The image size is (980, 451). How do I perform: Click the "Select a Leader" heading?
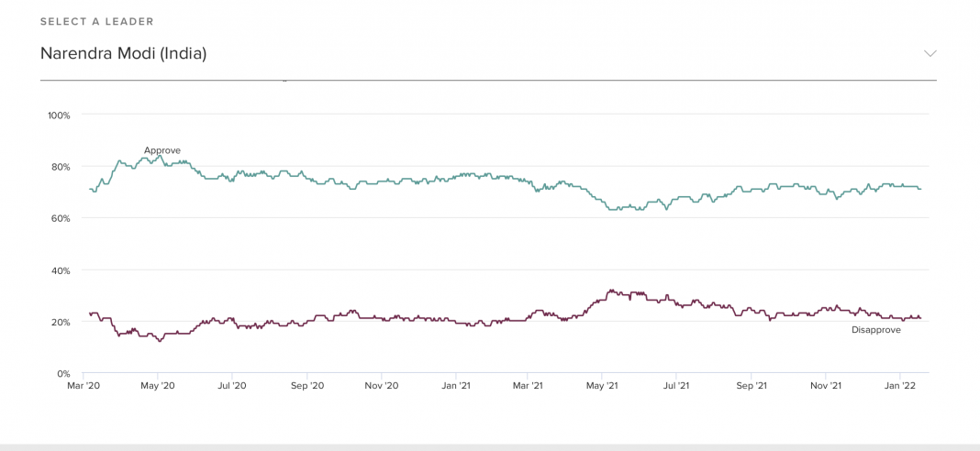click(97, 21)
